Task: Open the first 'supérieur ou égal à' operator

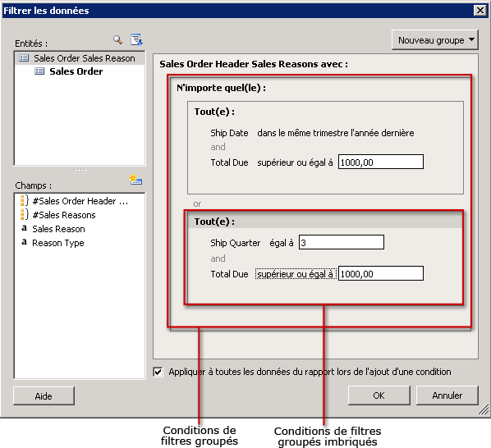Action: [295, 162]
